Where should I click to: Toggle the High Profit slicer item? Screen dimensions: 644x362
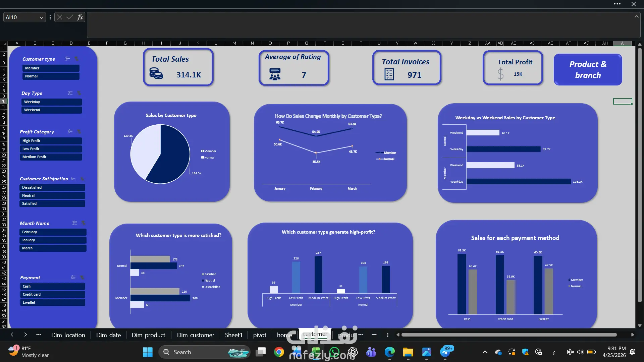click(51, 141)
